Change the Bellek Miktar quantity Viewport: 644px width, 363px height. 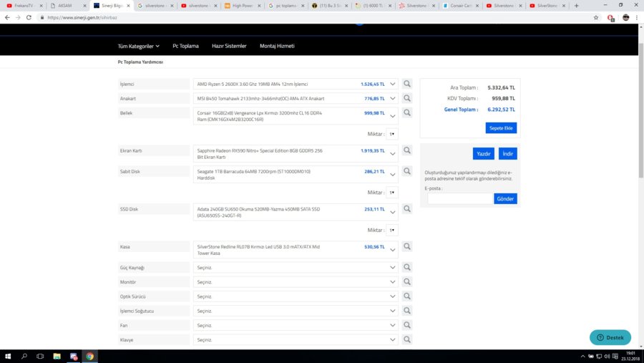[392, 134]
